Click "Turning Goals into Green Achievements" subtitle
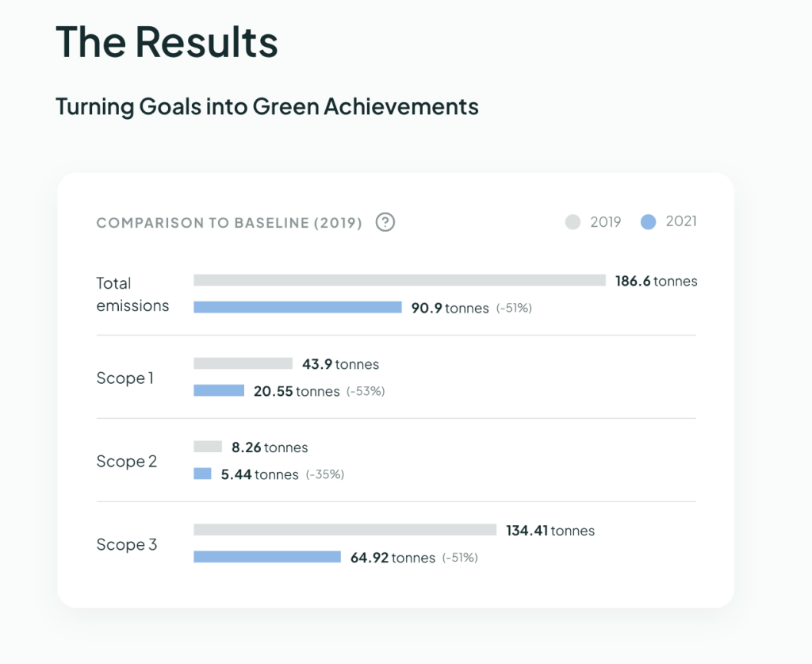 [266, 106]
